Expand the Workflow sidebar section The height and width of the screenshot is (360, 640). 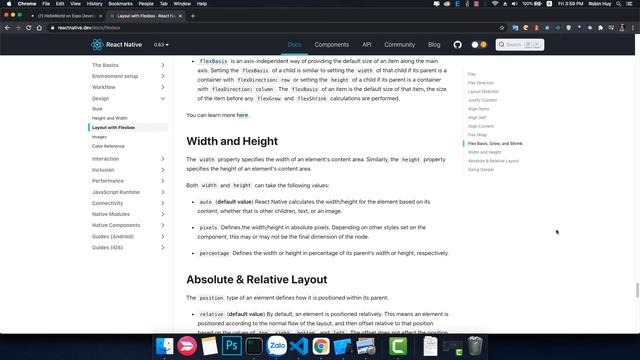tap(128, 87)
